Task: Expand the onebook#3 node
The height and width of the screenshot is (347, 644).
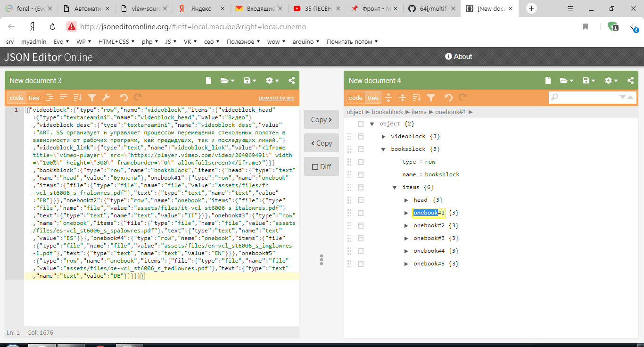Action: 406,239
